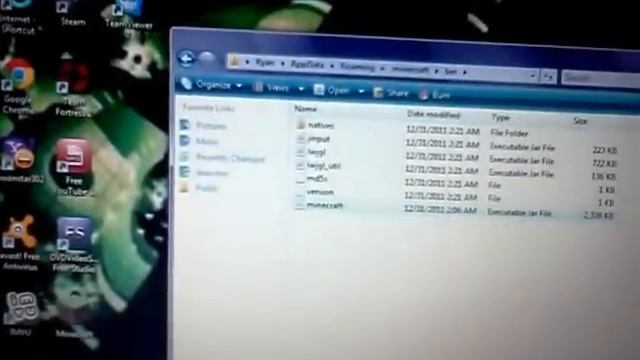The image size is (640, 360).
Task: Click the Roaming breadcrumb in address bar
Action: (358, 67)
